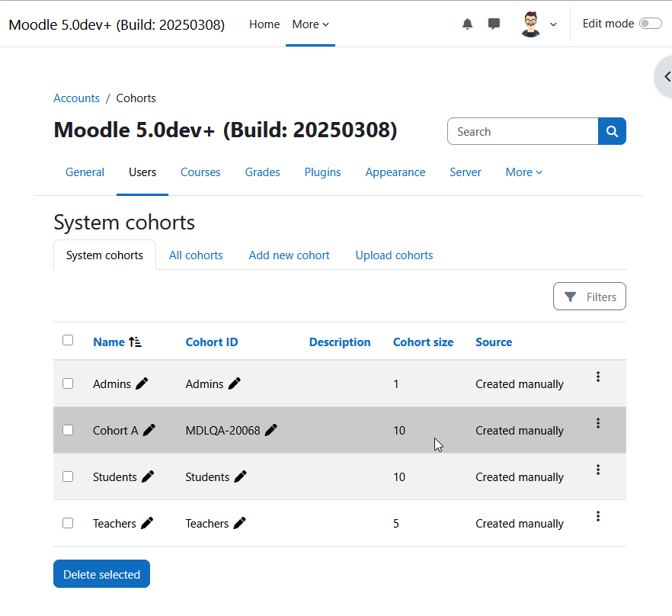Switch to the Appearance tab
The image size is (672, 616).
click(x=395, y=172)
